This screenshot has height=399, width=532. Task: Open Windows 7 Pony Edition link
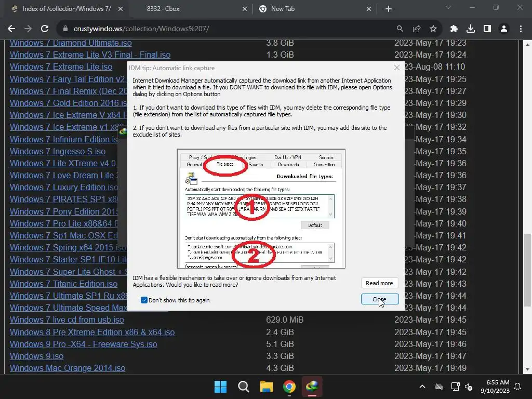tap(64, 211)
